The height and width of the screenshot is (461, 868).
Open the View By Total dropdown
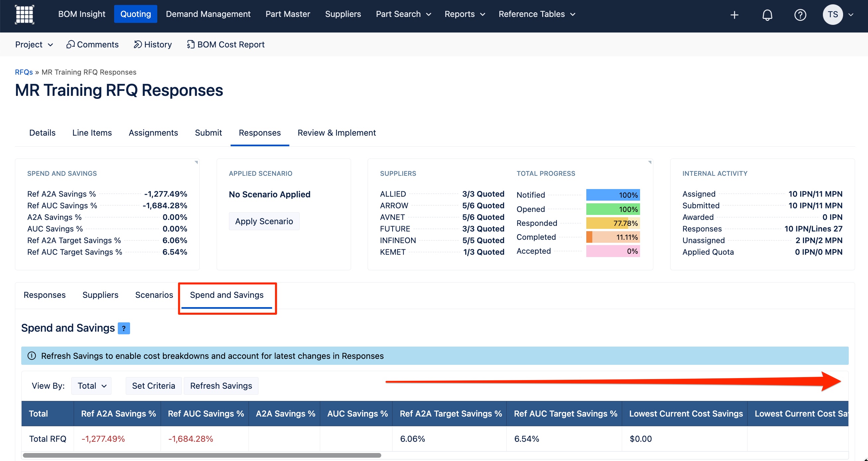coord(92,386)
